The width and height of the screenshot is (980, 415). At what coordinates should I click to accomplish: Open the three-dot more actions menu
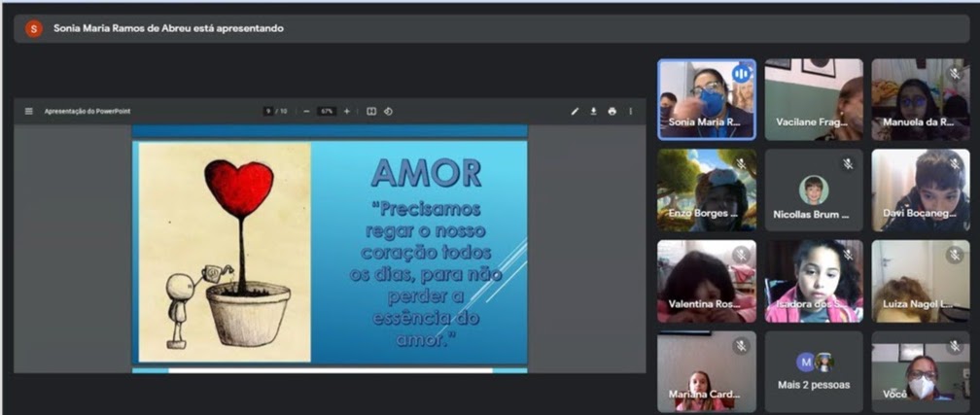click(630, 111)
